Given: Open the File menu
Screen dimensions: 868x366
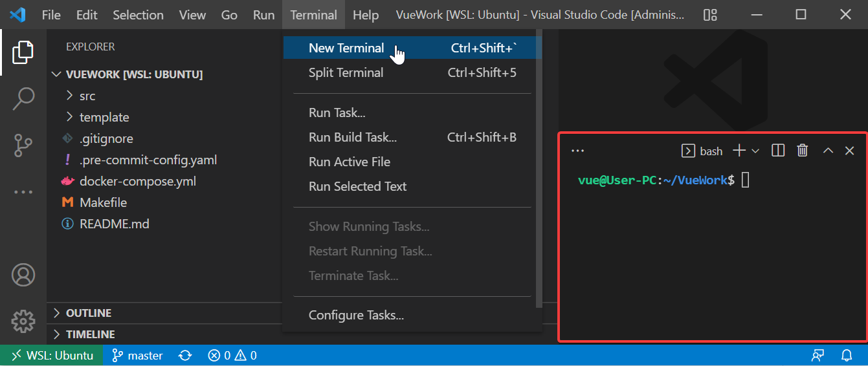Looking at the screenshot, I should tap(51, 14).
